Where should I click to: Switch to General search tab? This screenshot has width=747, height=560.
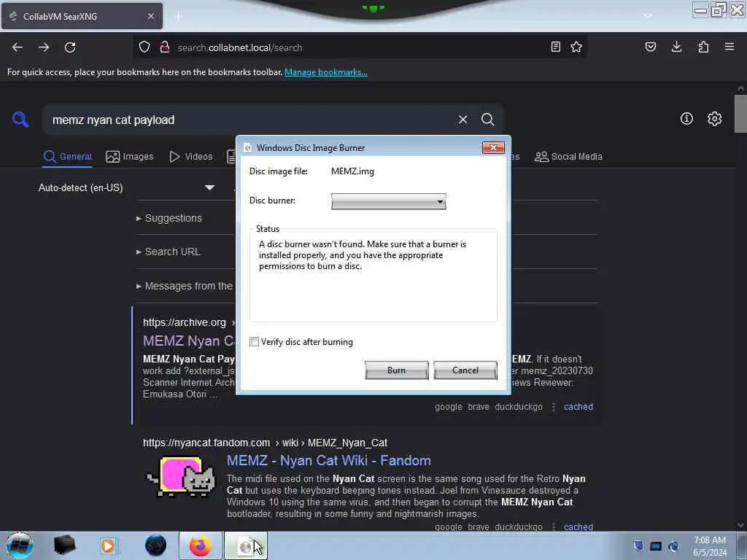tap(67, 157)
